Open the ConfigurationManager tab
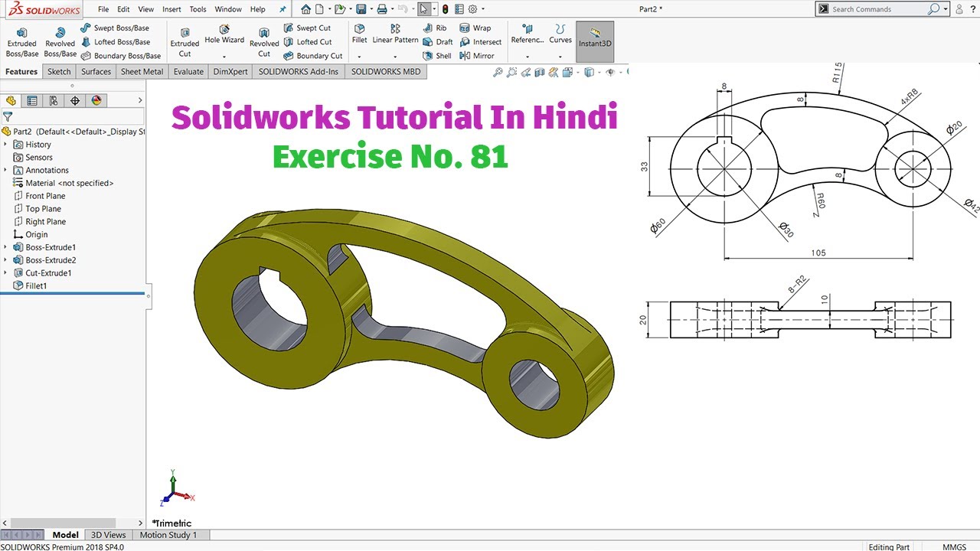The height and width of the screenshot is (551, 980). (x=54, y=100)
